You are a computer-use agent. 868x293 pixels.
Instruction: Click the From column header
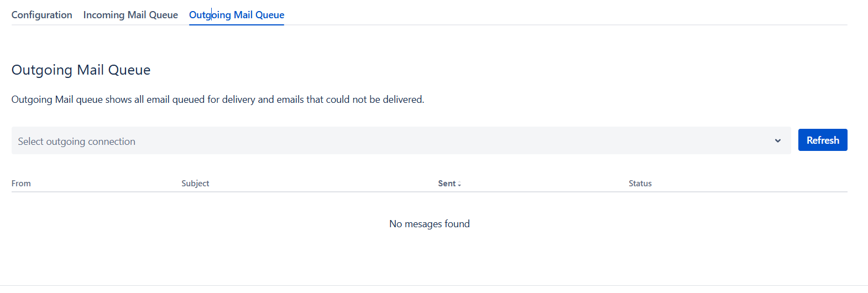coord(21,184)
